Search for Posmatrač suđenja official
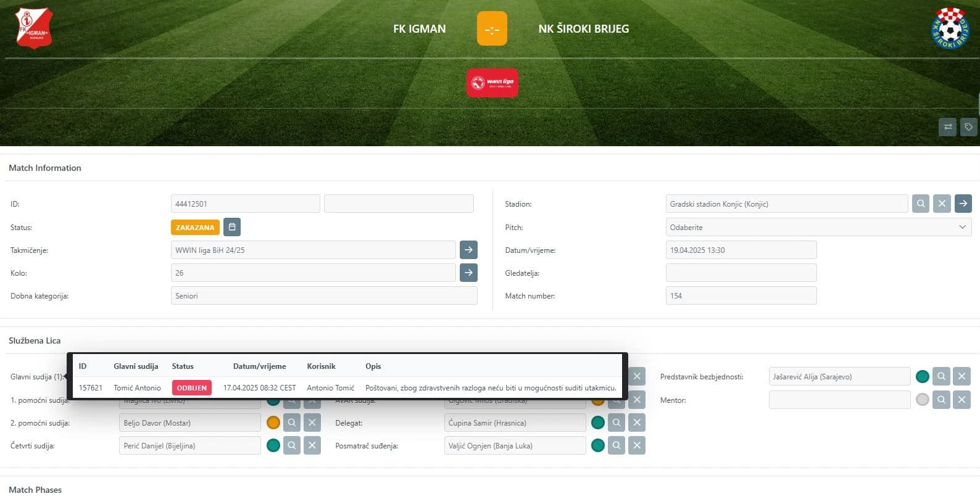The width and height of the screenshot is (980, 499). (617, 445)
